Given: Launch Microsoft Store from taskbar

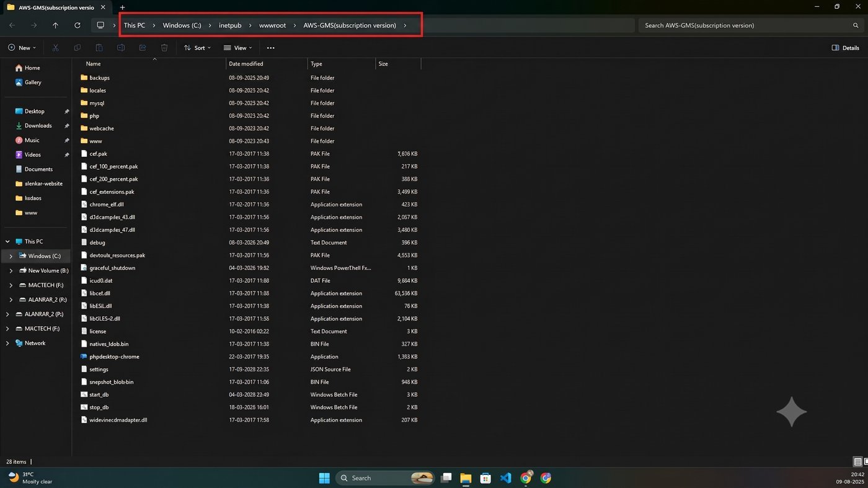Looking at the screenshot, I should [x=485, y=477].
